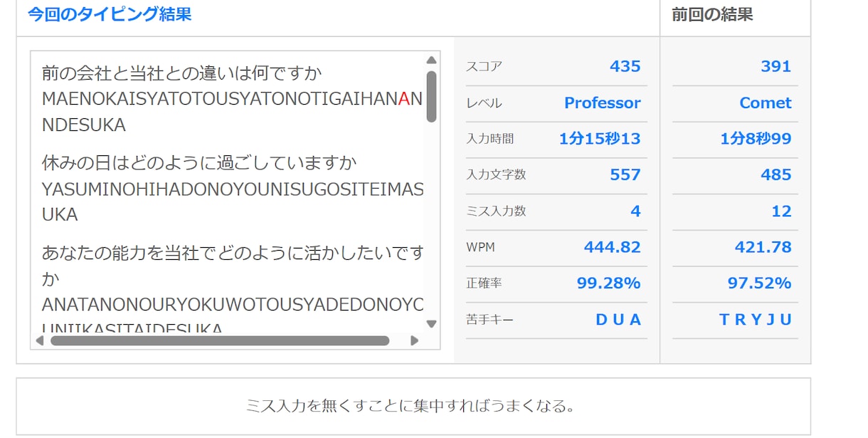
Task: Click the previous weak keys T R Y J U
Action: [756, 320]
